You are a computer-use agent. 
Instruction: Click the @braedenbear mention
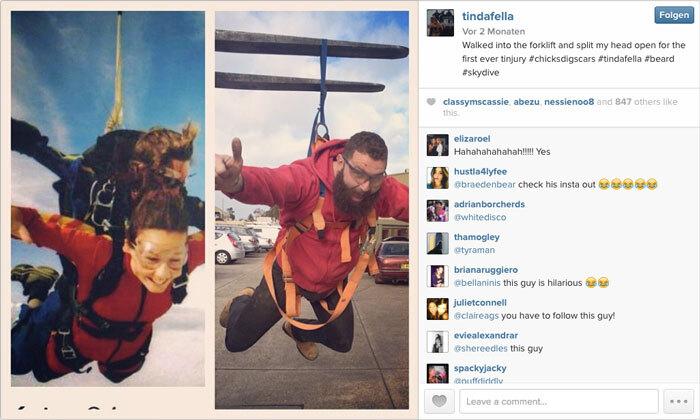(484, 184)
